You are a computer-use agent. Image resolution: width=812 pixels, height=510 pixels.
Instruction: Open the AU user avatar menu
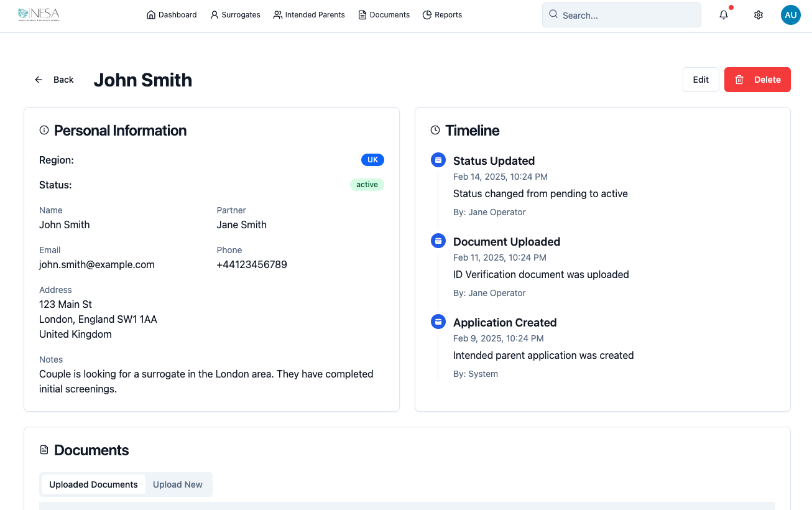click(791, 15)
